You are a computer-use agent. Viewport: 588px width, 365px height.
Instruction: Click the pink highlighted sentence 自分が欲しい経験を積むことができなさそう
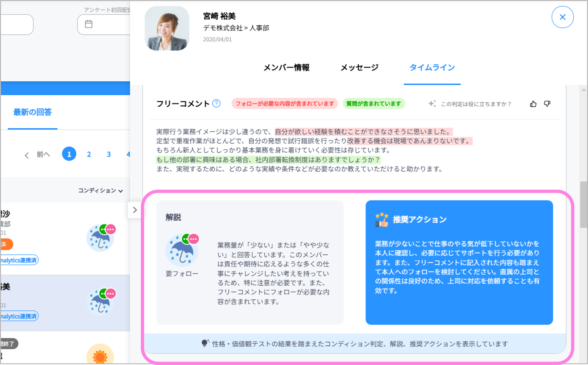364,132
